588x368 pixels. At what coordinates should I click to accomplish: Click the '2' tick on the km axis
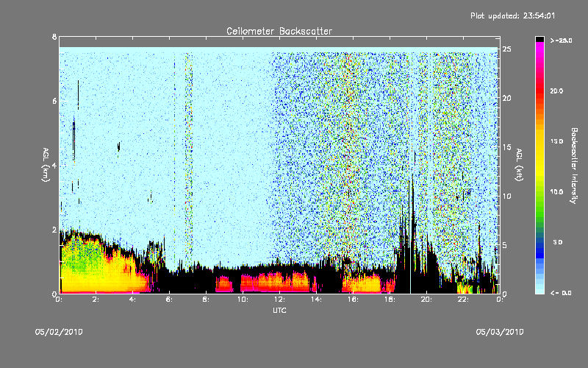pos(54,230)
